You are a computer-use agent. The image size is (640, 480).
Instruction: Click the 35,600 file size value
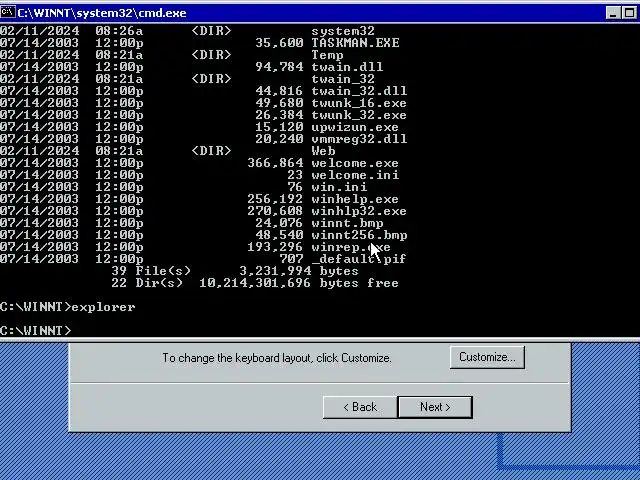[x=280, y=43]
